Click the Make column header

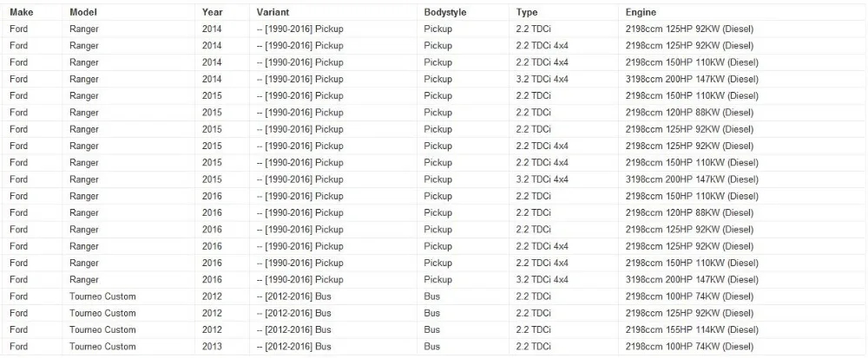(x=33, y=12)
